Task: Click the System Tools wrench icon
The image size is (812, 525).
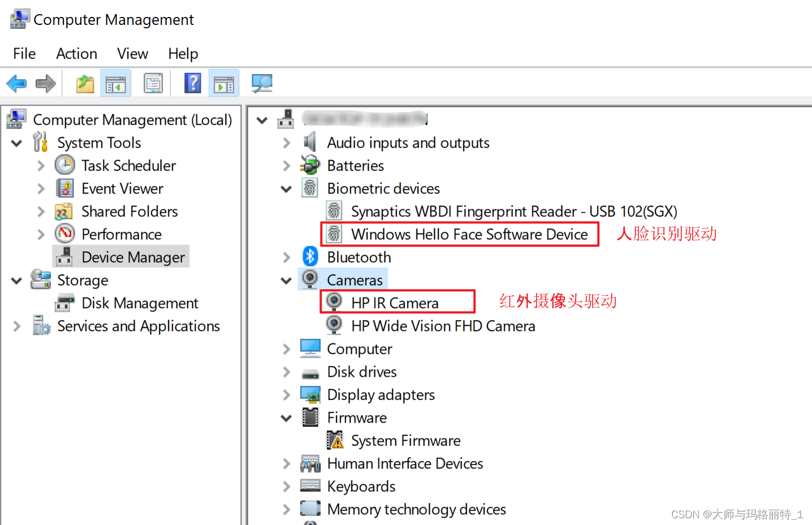Action: [40, 141]
